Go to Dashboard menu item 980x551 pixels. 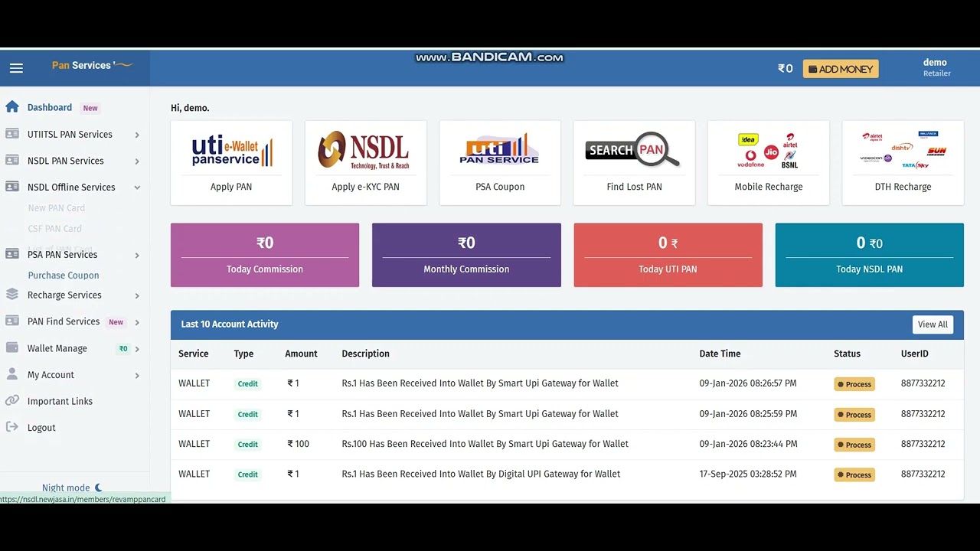tap(50, 107)
